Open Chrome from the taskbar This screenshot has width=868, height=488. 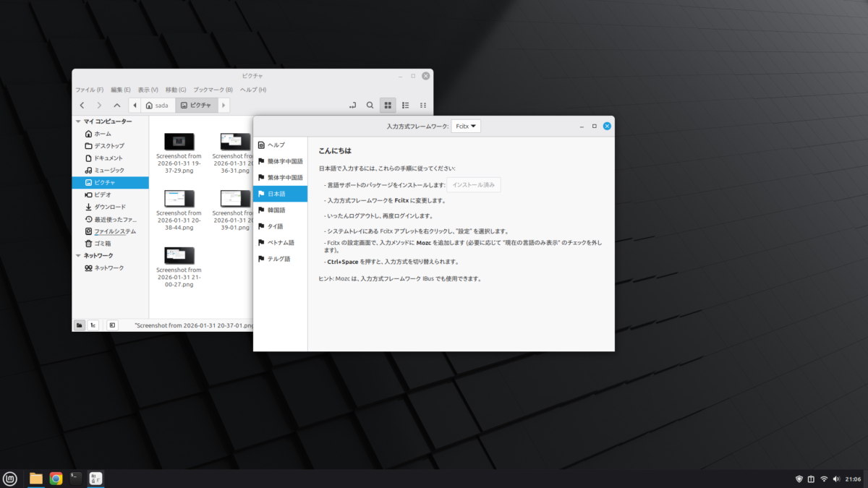click(x=56, y=478)
